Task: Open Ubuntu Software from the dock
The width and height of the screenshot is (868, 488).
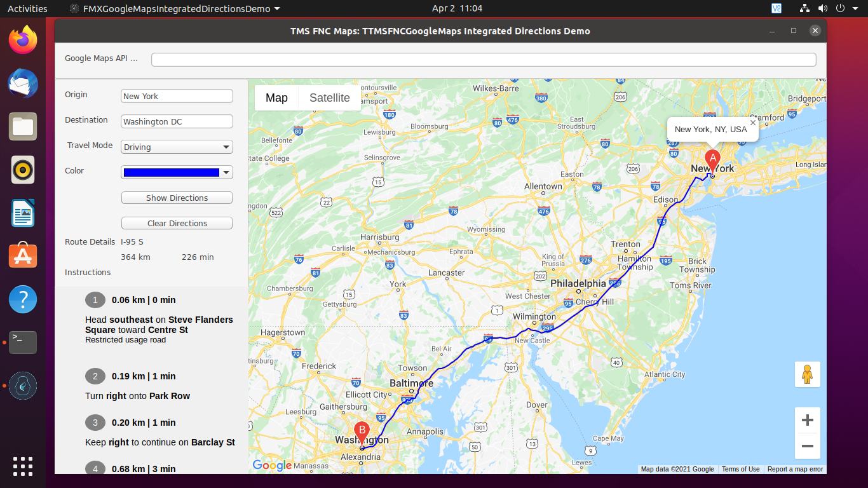Action: (23, 255)
